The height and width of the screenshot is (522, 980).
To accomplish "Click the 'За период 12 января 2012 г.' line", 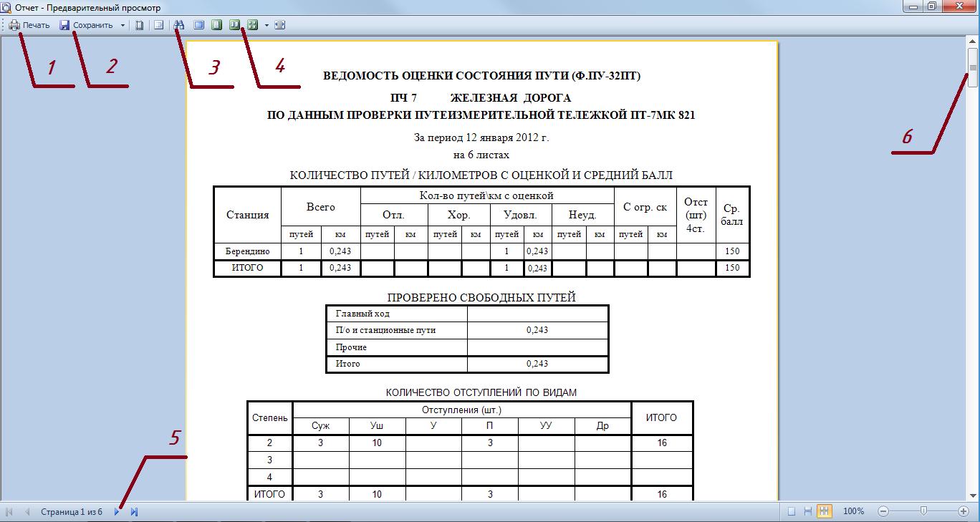I will [x=481, y=137].
